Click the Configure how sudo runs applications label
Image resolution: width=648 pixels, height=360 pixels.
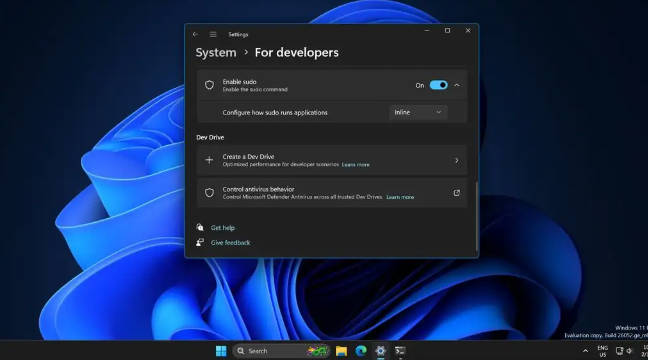tap(275, 112)
